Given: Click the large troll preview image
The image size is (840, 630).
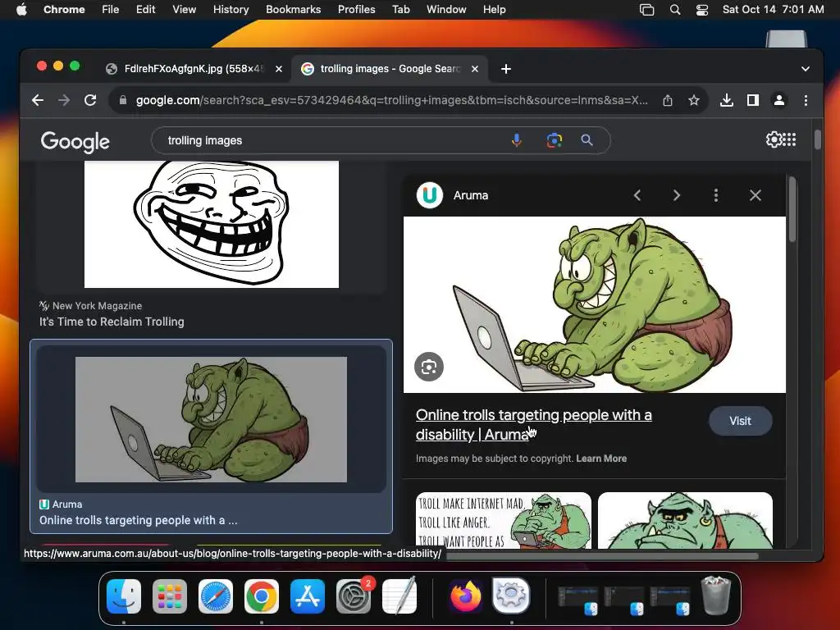Looking at the screenshot, I should tap(595, 304).
